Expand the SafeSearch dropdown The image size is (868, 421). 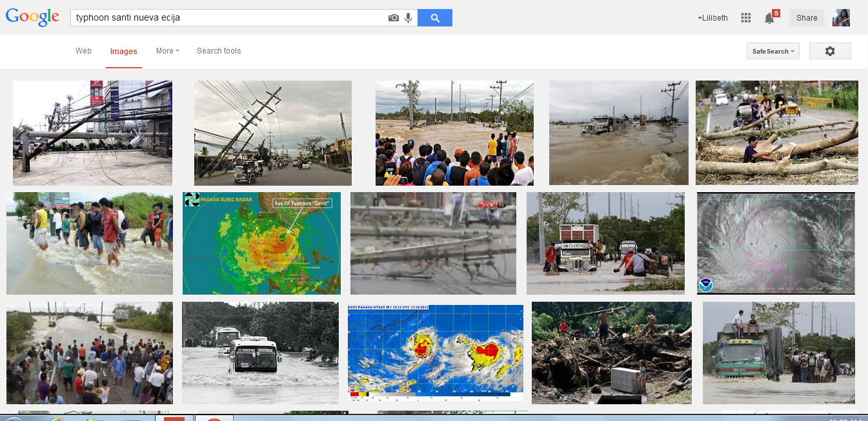point(773,51)
